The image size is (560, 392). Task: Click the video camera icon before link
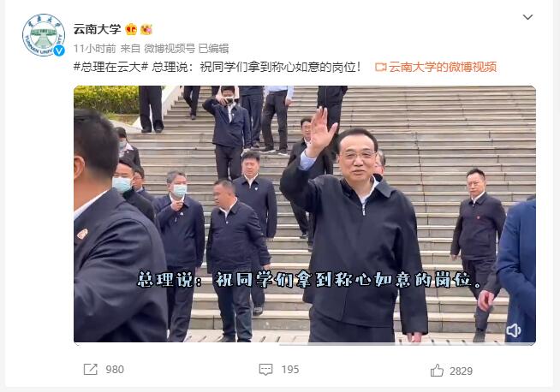381,67
